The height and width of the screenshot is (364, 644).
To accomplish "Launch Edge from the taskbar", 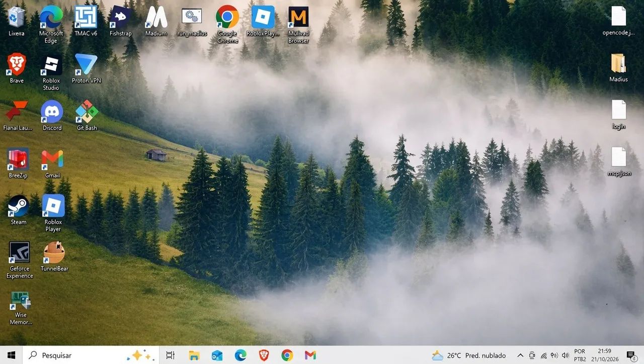I will pyautogui.click(x=240, y=355).
